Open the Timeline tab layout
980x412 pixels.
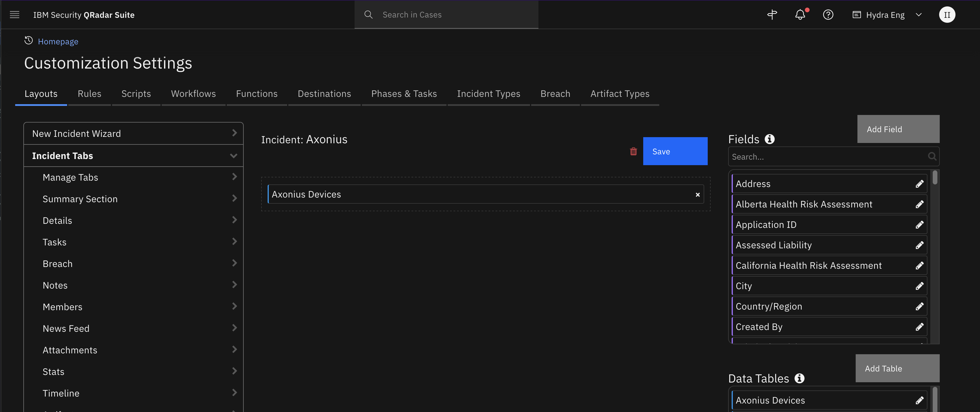tap(134, 393)
